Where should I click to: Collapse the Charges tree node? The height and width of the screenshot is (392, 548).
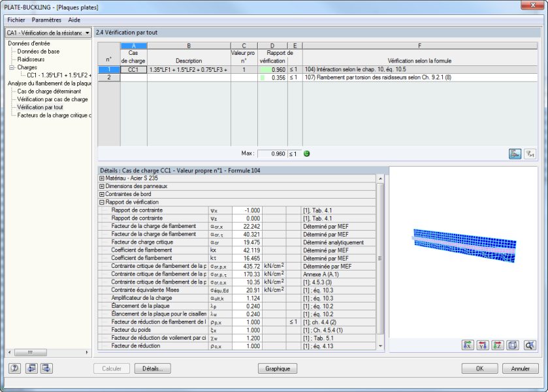[x=12, y=67]
